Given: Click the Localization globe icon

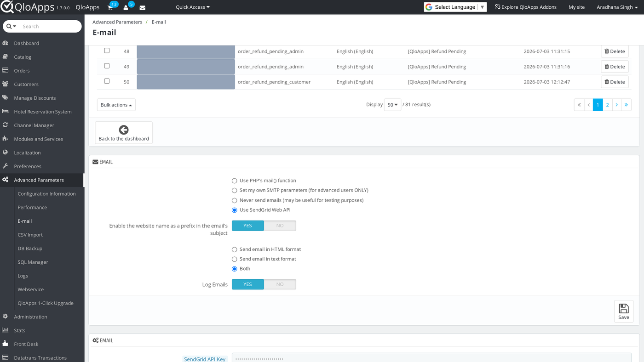Looking at the screenshot, I should coord(6,153).
